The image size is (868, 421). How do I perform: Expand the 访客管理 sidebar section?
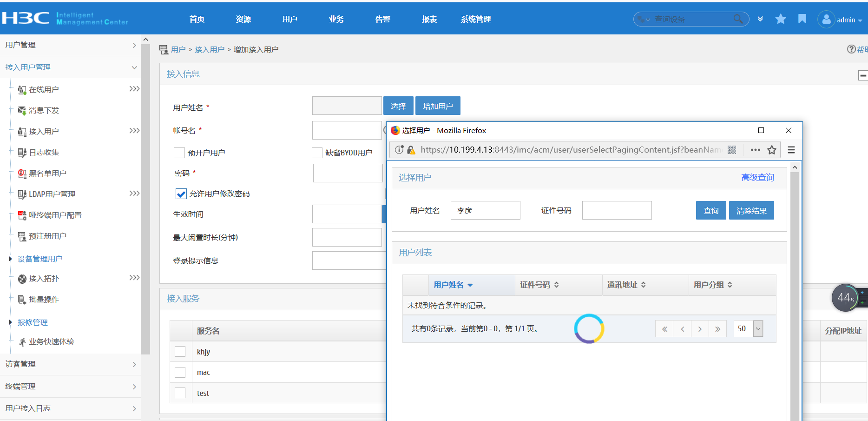70,364
